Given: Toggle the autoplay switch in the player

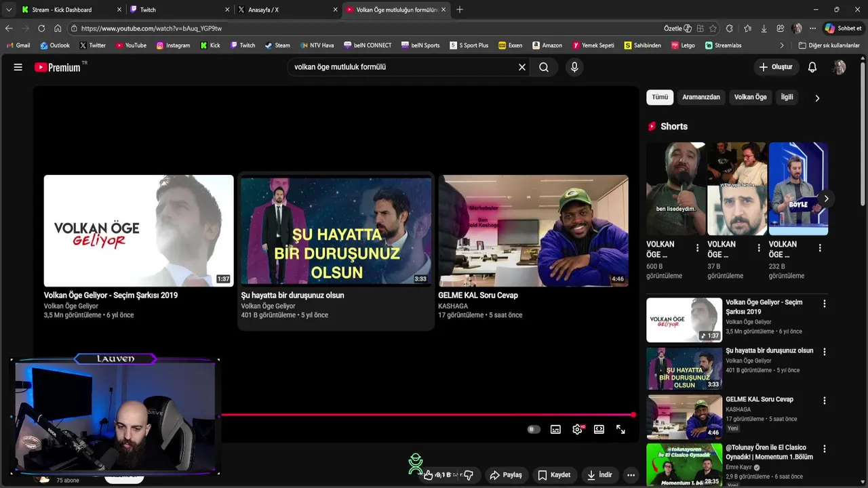Looking at the screenshot, I should point(534,429).
